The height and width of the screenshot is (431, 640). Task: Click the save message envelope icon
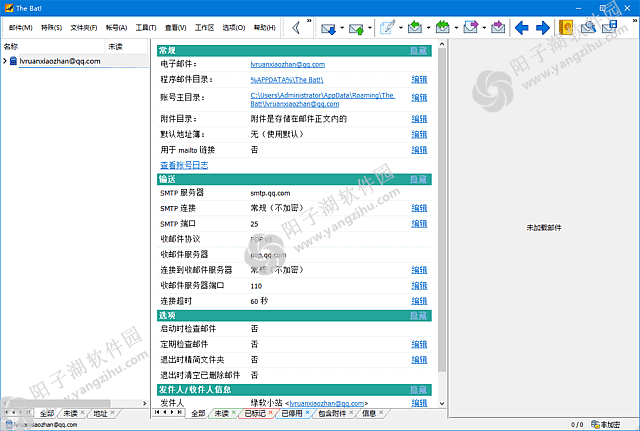point(610,28)
